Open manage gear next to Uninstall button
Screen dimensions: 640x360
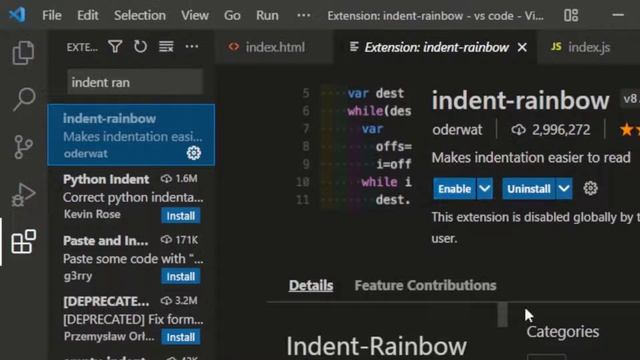(x=590, y=189)
